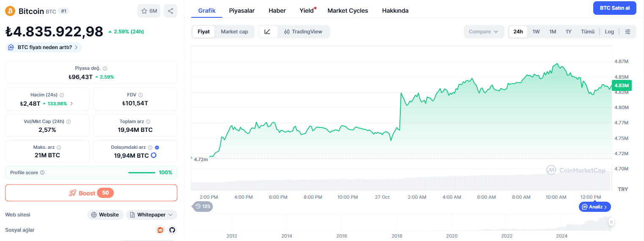
Task: Click the Analiz button on chart
Action: [x=595, y=207]
